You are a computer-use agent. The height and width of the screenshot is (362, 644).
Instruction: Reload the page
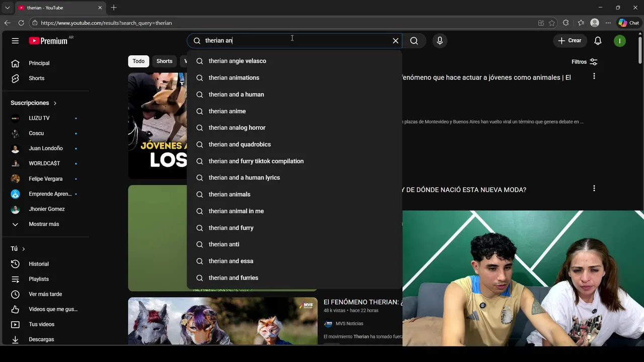pyautogui.click(x=21, y=23)
